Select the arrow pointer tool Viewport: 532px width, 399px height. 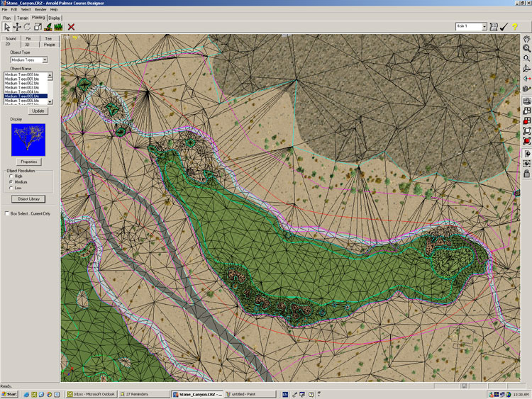(x=6, y=26)
